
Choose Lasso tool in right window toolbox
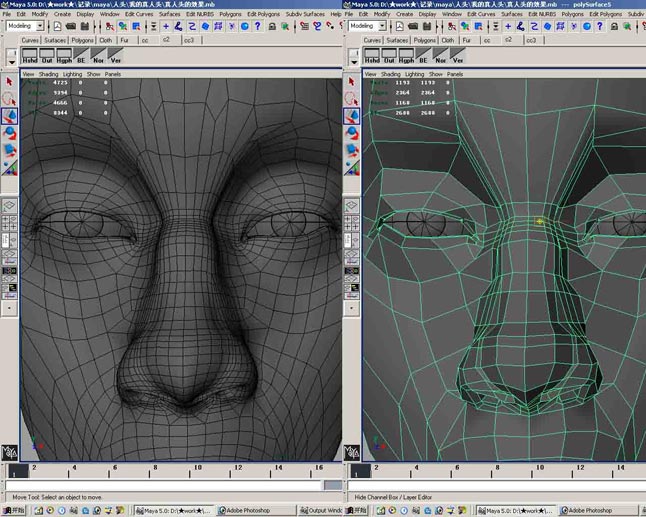coord(351,99)
